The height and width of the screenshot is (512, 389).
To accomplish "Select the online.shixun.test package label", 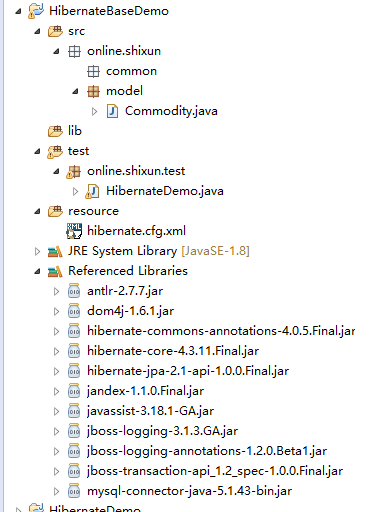I will pyautogui.click(x=136, y=171).
